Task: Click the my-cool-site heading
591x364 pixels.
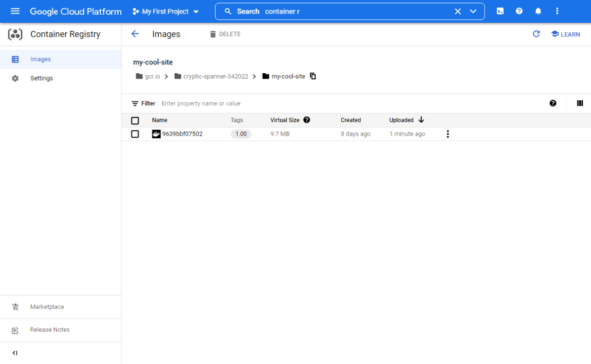Action: coord(152,62)
